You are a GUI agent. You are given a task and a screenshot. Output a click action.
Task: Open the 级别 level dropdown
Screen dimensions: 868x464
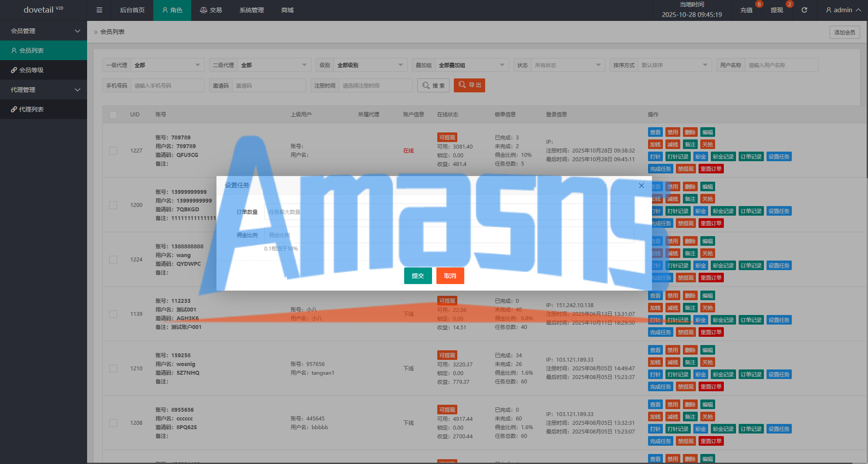click(371, 65)
